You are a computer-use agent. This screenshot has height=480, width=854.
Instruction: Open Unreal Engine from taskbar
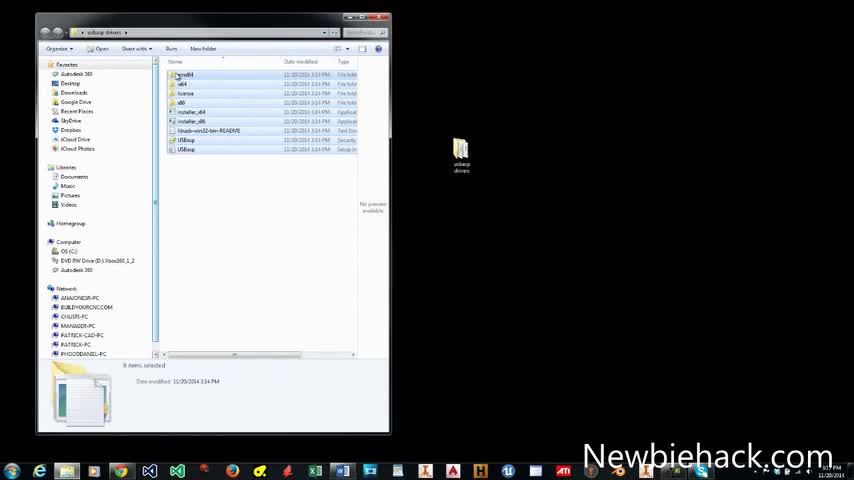(508, 471)
